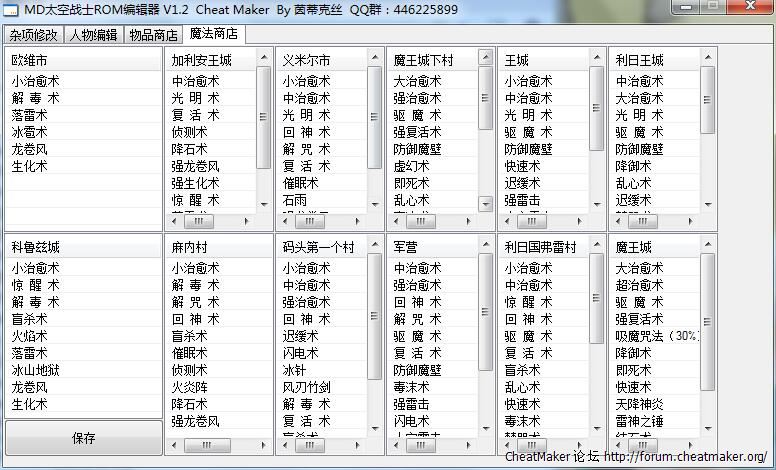Choose 强龙卷风 in the 加利安王城 list
Image resolution: width=776 pixels, height=470 pixels.
coord(195,166)
